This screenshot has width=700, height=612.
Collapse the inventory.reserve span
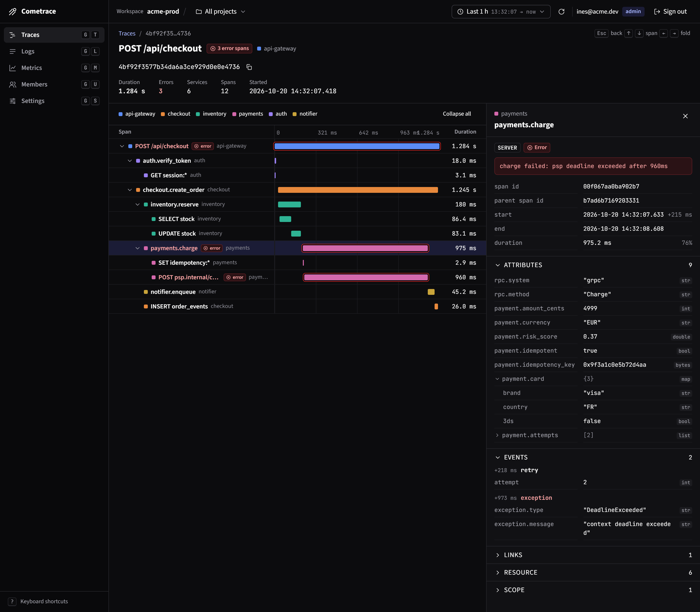coord(137,204)
